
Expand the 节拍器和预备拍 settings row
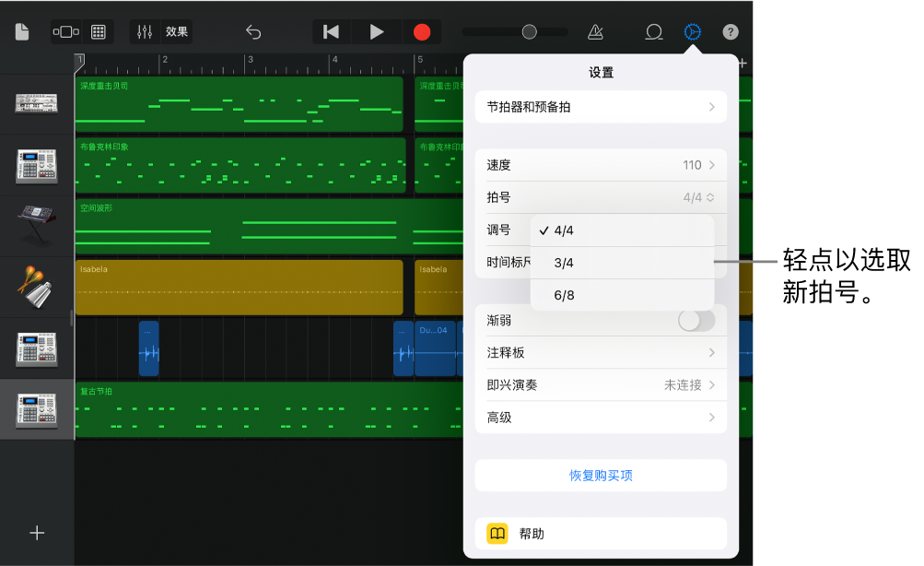(600, 107)
